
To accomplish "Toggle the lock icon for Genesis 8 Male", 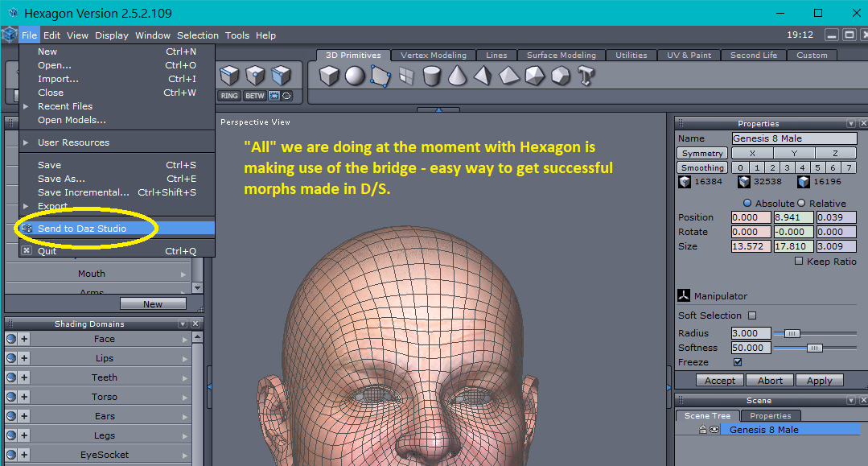I will pyautogui.click(x=703, y=430).
